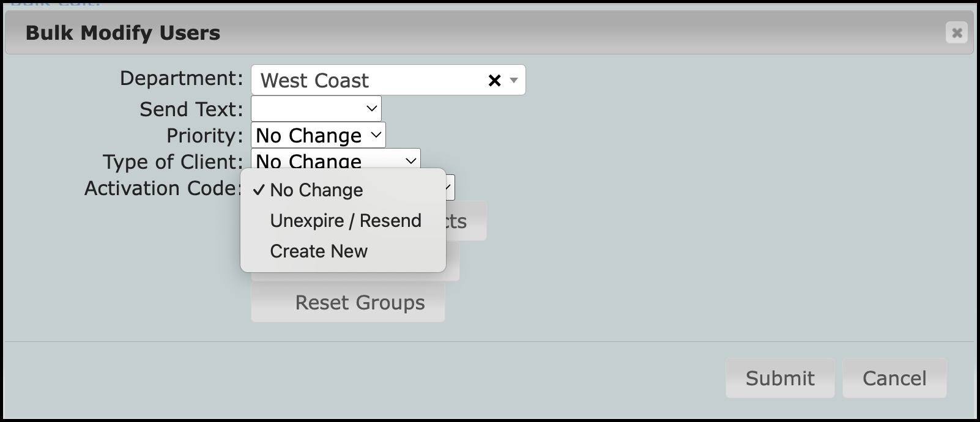This screenshot has height=422, width=980.
Task: Select the Unexpire / Resend option
Action: point(345,221)
